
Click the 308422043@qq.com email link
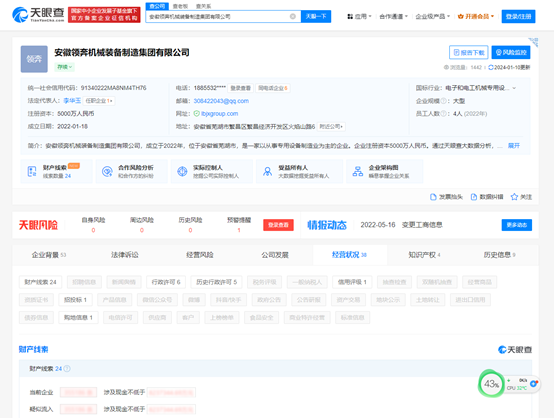click(221, 101)
